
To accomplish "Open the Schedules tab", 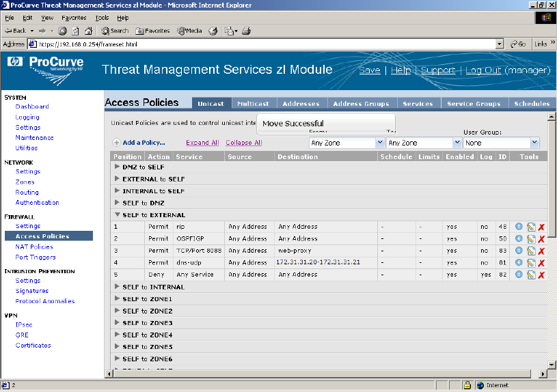I will [x=532, y=104].
